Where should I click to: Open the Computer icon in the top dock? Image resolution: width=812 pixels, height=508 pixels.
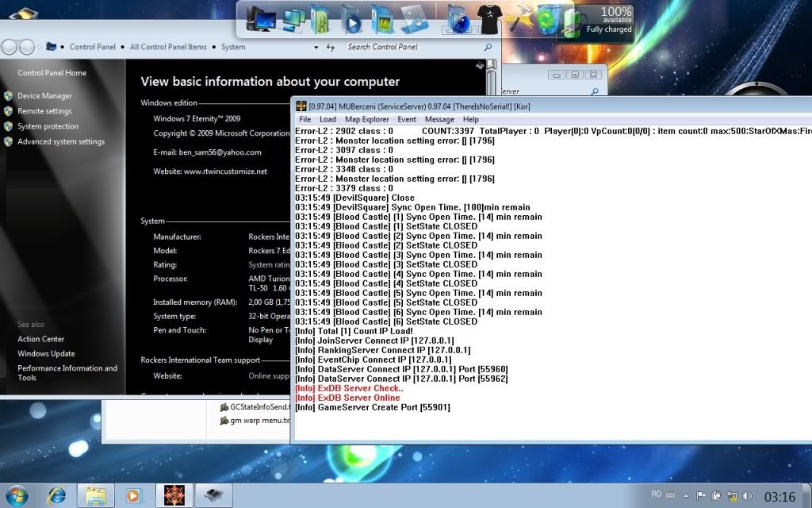[261, 19]
